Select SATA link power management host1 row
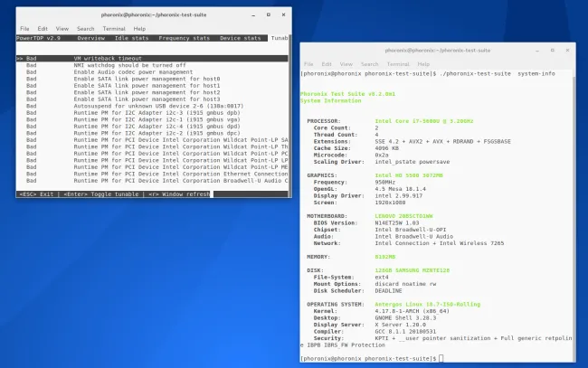 pos(152,85)
